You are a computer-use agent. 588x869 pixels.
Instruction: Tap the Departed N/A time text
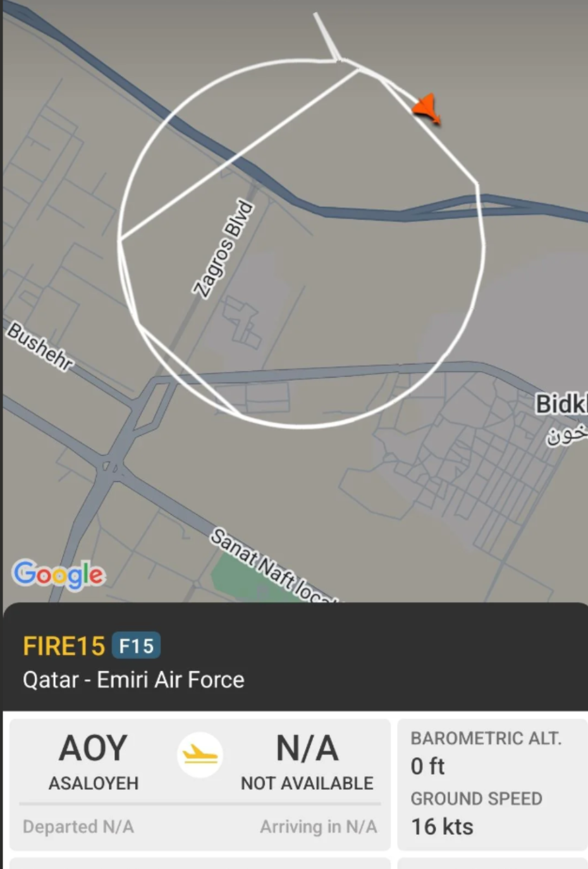coord(78,827)
